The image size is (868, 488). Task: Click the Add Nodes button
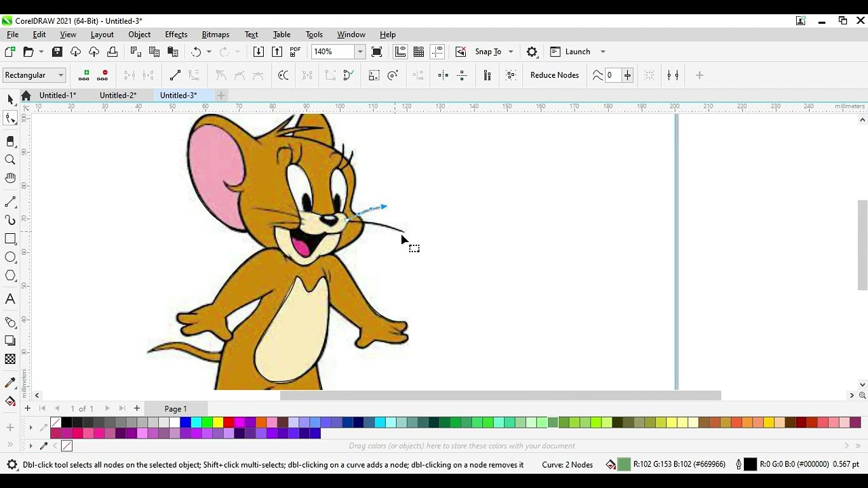(84, 75)
